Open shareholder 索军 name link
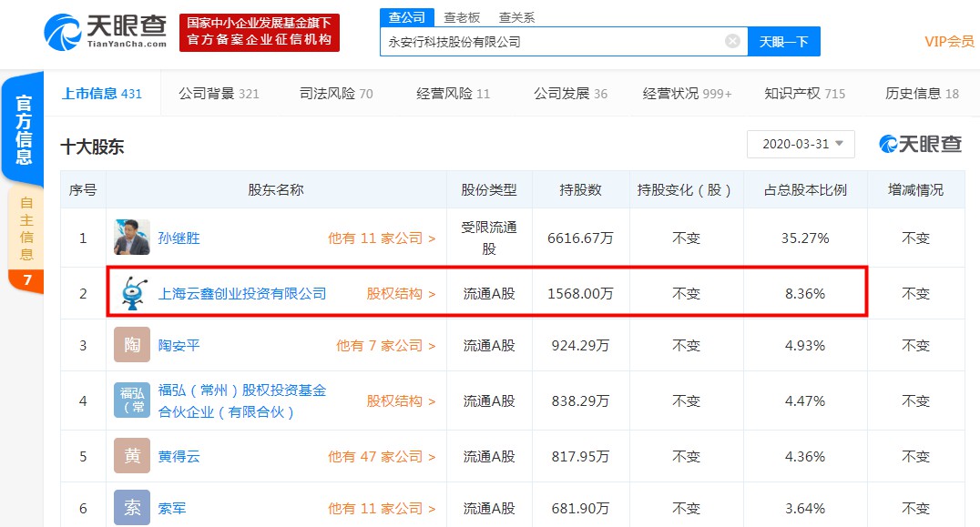 pos(172,508)
